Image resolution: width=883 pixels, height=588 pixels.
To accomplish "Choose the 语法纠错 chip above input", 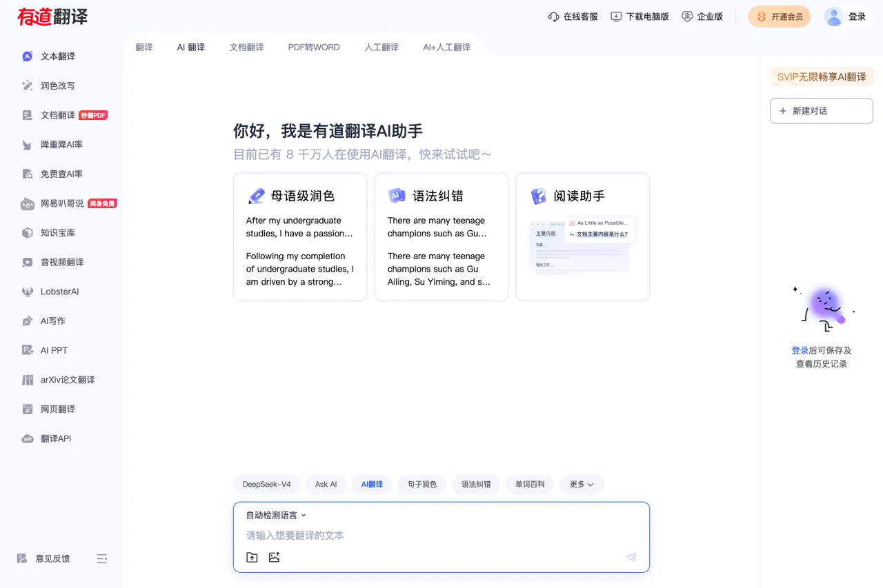I will coord(476,485).
